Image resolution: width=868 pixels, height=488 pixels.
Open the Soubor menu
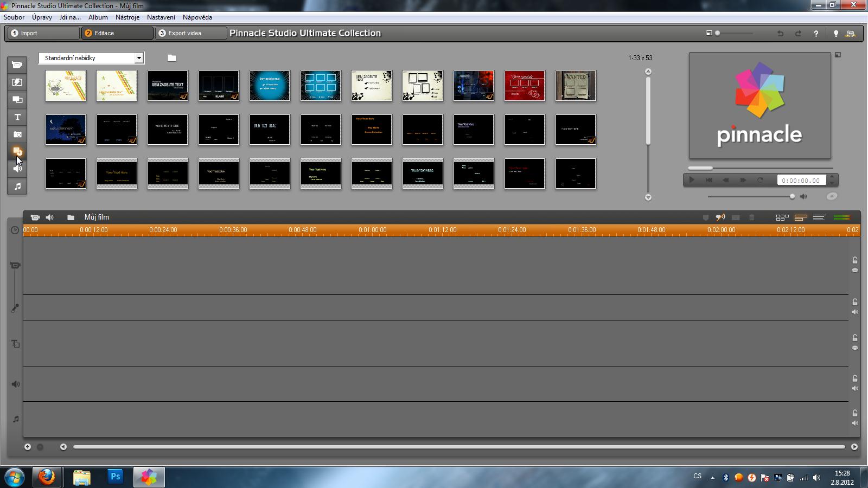pos(14,17)
